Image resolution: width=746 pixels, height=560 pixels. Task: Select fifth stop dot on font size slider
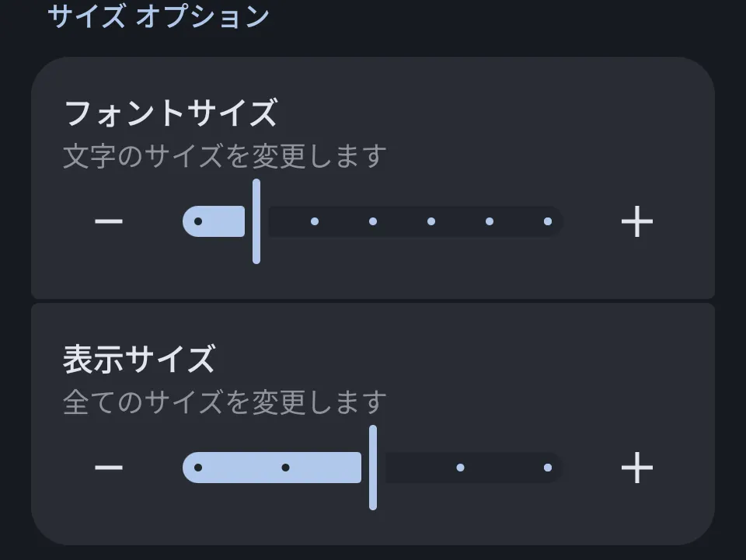(x=431, y=222)
